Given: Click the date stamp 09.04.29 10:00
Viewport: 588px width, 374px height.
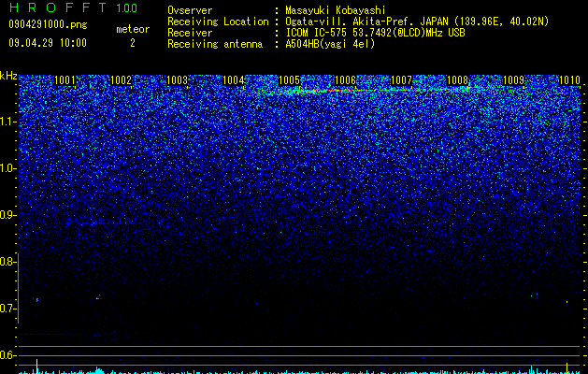Looking at the screenshot, I should 48,43.
